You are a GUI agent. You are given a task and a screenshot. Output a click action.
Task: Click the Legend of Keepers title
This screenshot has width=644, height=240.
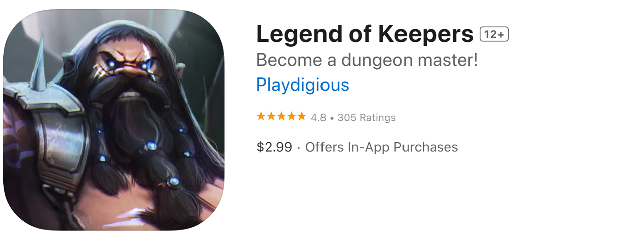365,34
